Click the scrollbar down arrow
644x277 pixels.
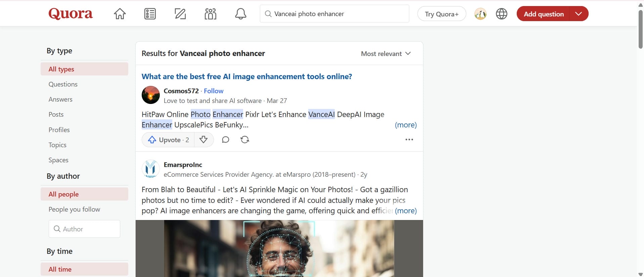pyautogui.click(x=641, y=274)
